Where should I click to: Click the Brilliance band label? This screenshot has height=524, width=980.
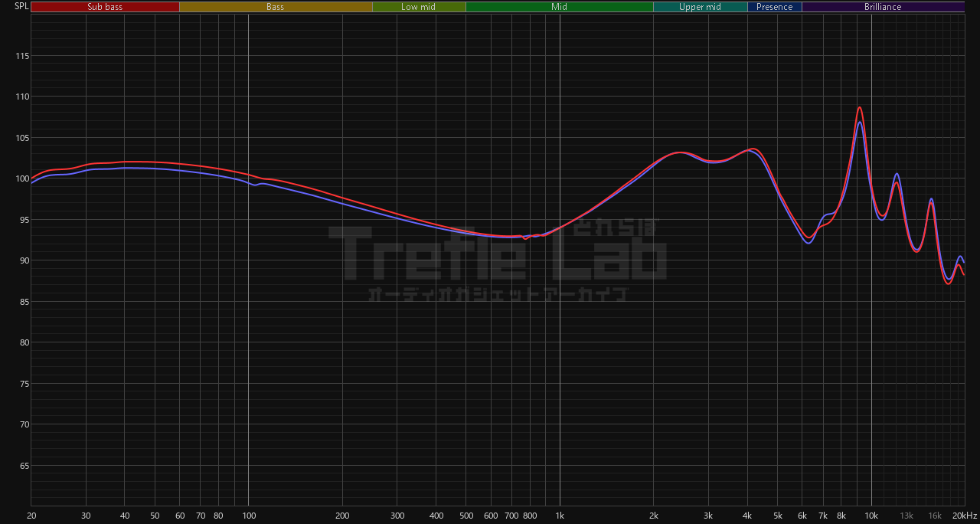pos(882,7)
